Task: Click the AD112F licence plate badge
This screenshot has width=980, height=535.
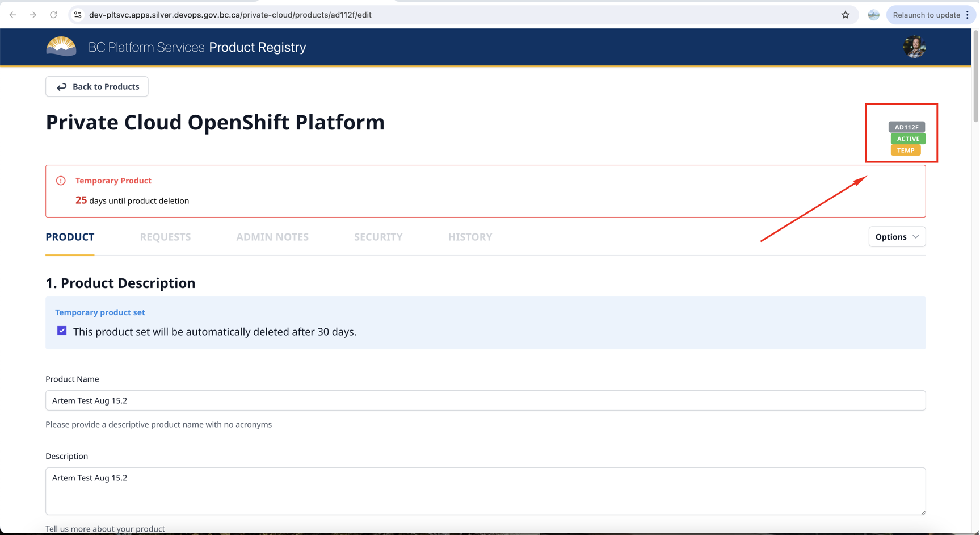Action: coord(906,127)
